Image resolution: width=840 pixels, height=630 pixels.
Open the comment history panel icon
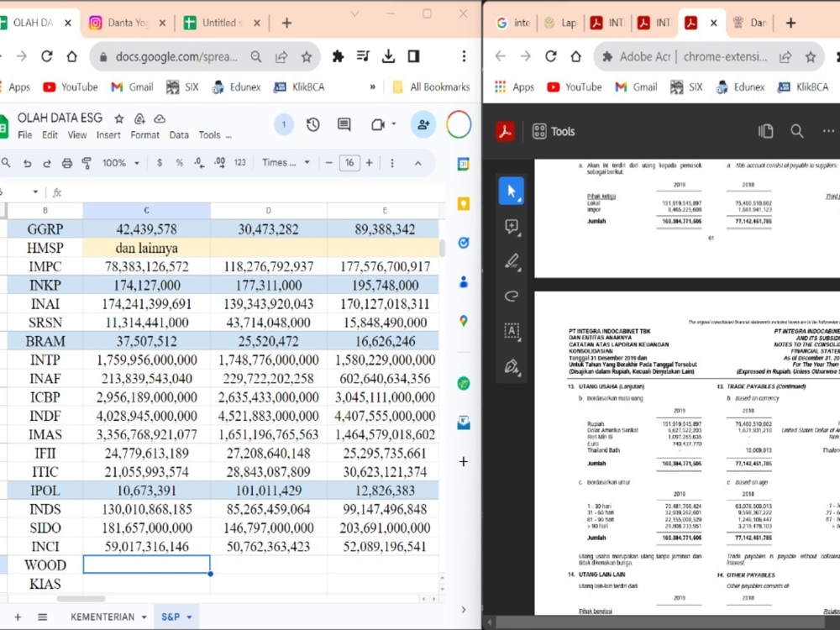coord(343,124)
